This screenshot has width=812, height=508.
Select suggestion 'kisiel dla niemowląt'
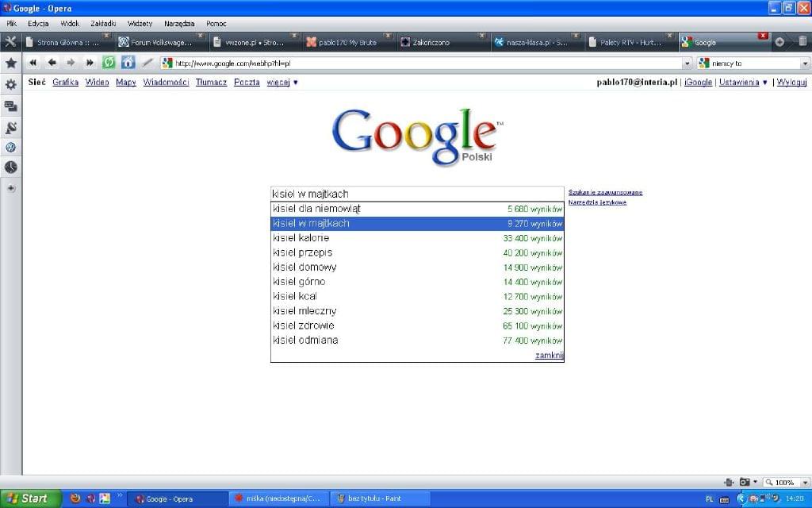pyautogui.click(x=417, y=209)
